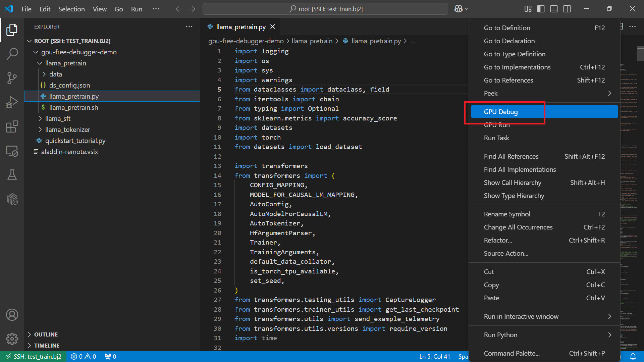The image size is (644, 362).
Task: Open the Remote Explorer icon
Action: pyautogui.click(x=12, y=151)
